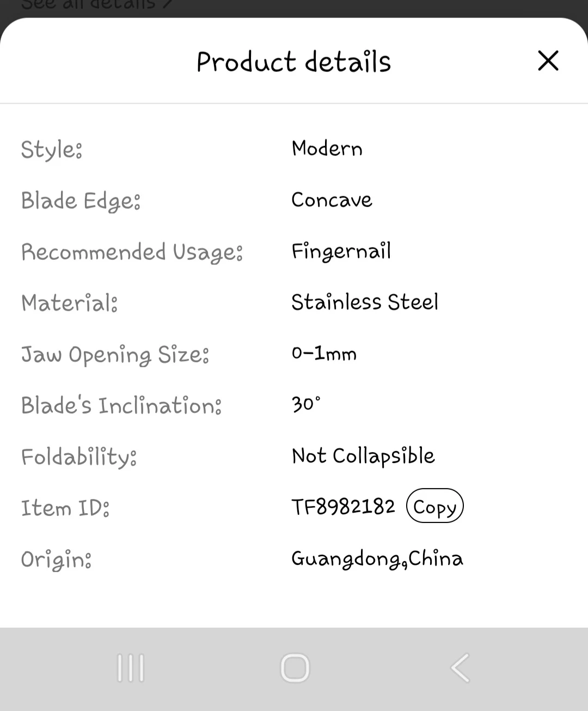Select item ID text TF8982182
588x711 pixels.
(x=343, y=507)
